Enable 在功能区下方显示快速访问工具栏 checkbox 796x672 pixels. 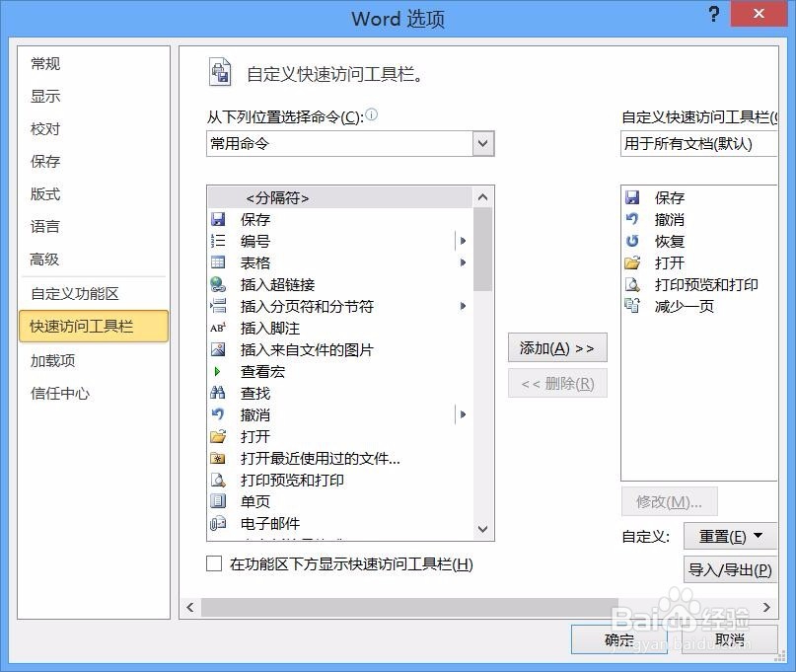tap(214, 563)
